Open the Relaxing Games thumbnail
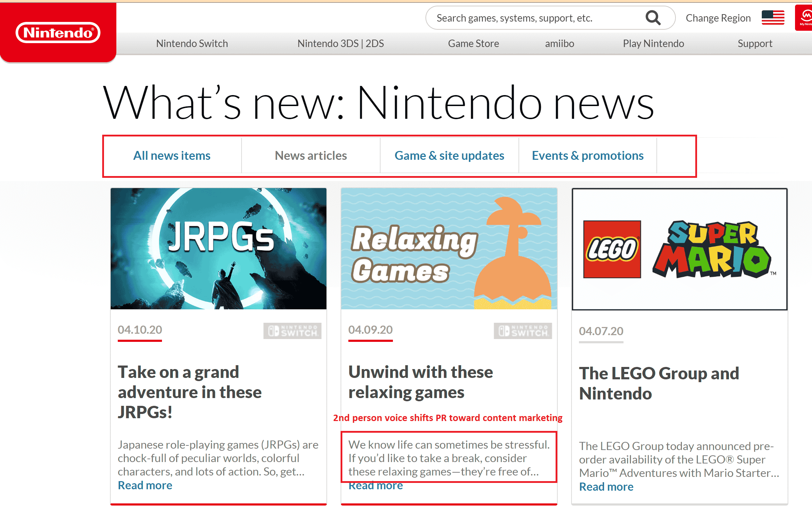Viewport: 812px width, 508px height. 449,249
